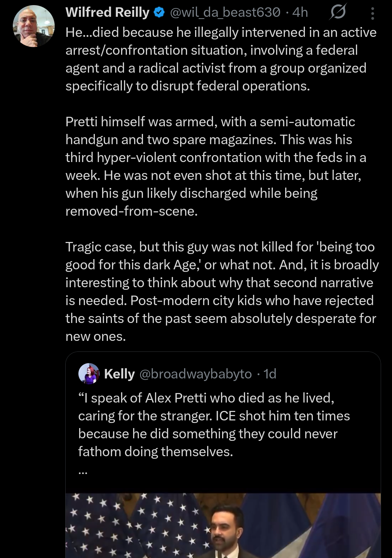Viewport: 392px width, 558px height.
Task: Click the 1d timestamp on the quoted tweet
Action: pyautogui.click(x=269, y=374)
